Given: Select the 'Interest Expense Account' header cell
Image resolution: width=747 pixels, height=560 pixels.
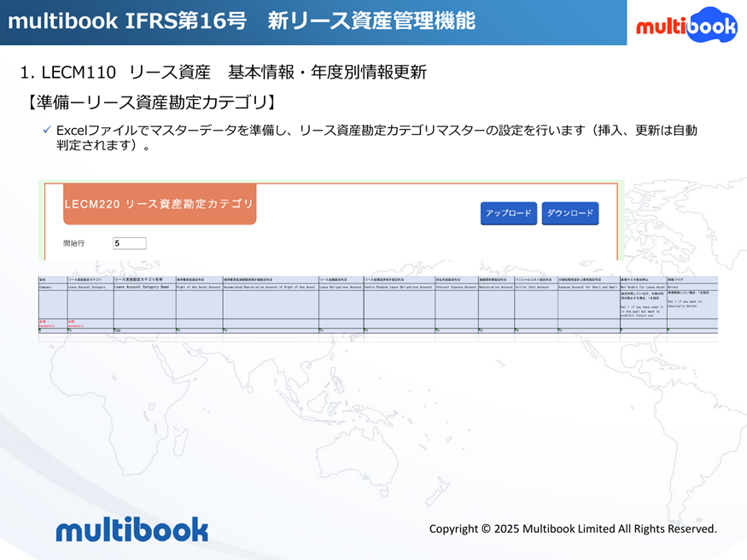Looking at the screenshot, I should pyautogui.click(x=457, y=287).
